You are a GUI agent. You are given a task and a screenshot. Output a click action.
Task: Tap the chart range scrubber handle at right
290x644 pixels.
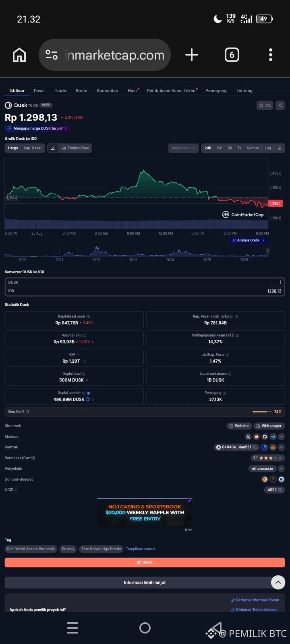267,251
